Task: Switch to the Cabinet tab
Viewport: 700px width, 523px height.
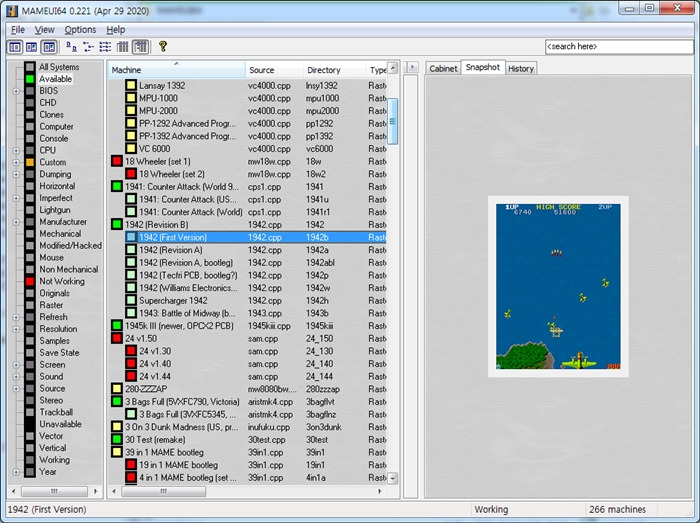Action: 443,69
